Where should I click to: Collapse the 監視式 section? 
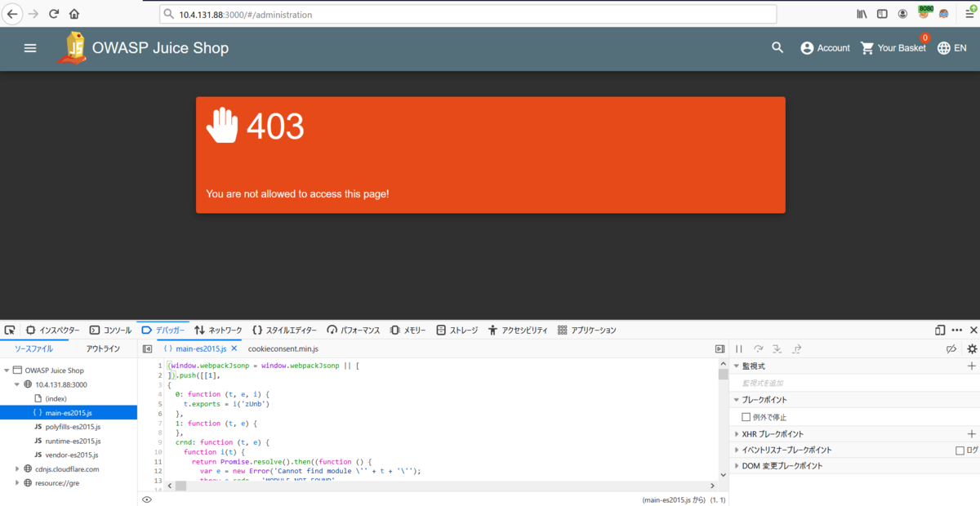coord(736,366)
